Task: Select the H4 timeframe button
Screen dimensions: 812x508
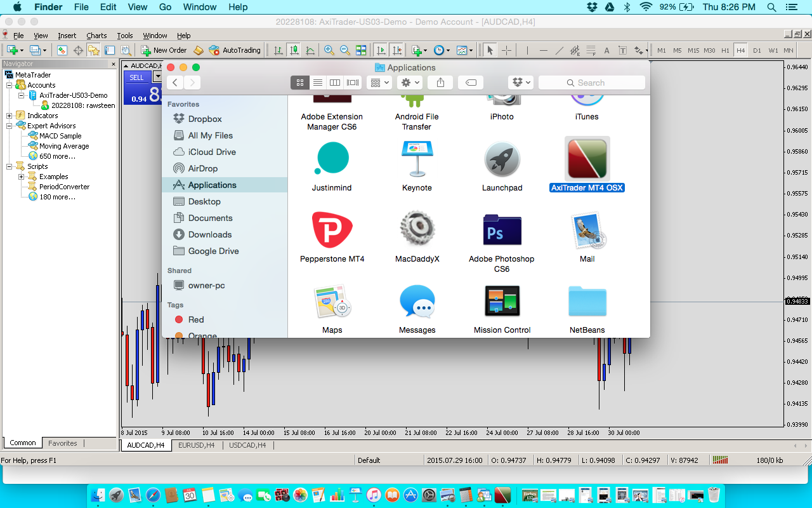Action: [740, 50]
